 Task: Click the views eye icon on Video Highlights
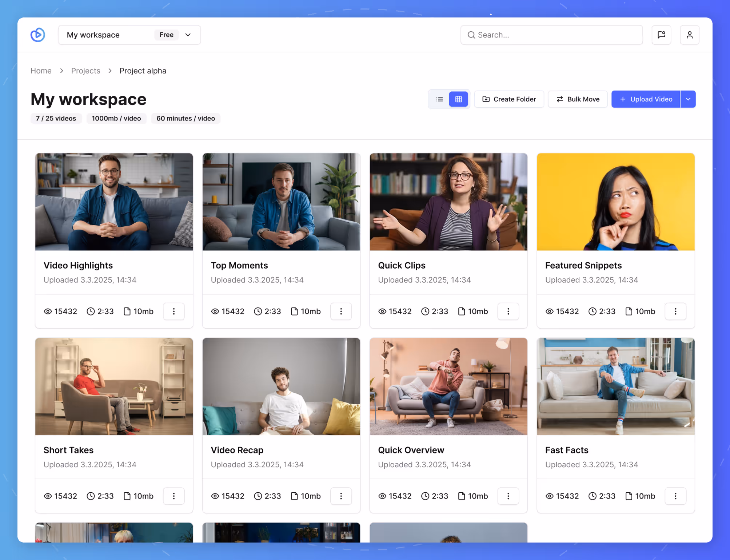point(48,311)
